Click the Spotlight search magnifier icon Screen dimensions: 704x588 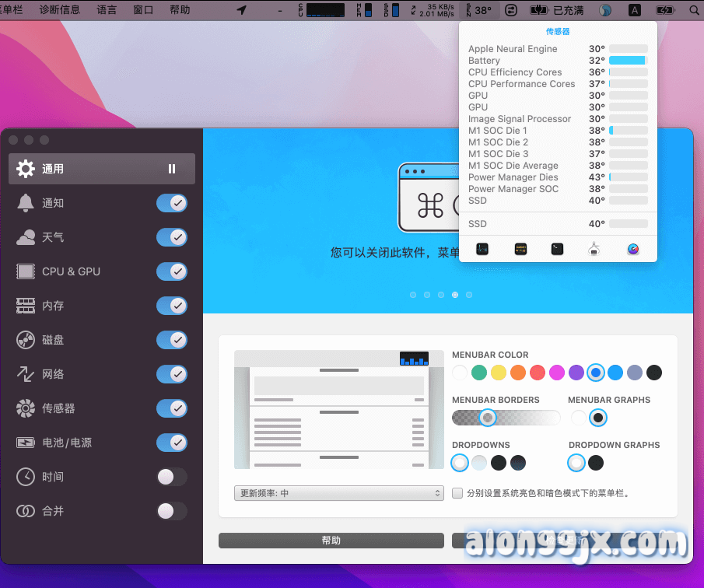tap(694, 10)
